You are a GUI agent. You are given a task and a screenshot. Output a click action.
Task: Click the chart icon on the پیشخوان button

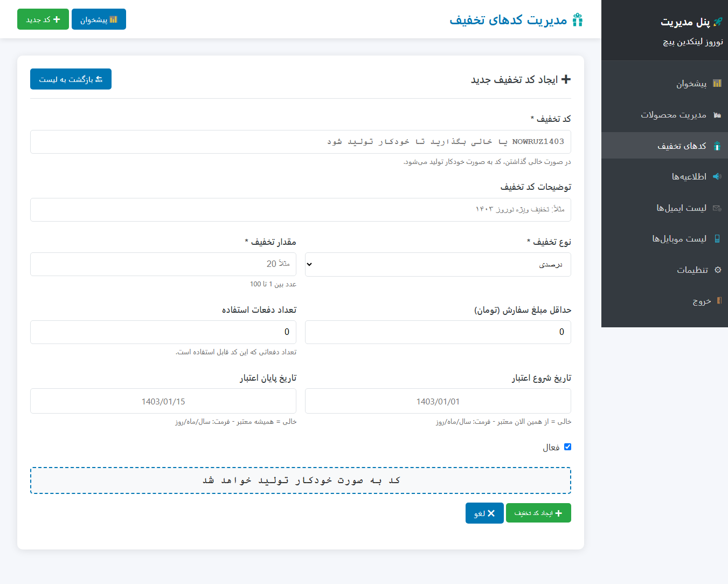114,18
